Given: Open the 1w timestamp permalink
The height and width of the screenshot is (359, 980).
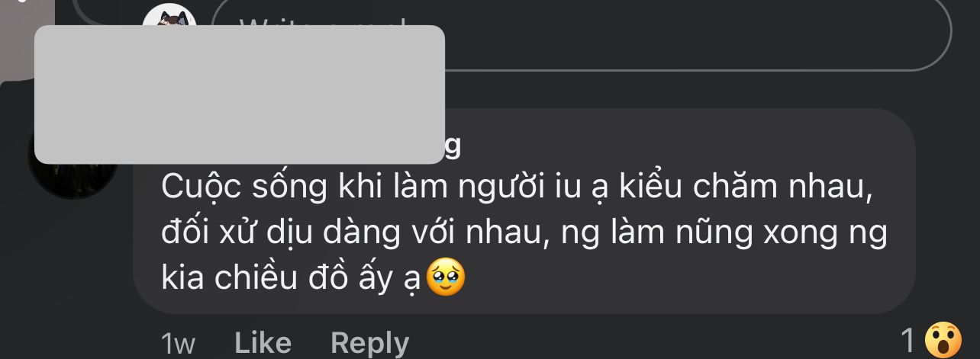Looking at the screenshot, I should click(x=178, y=344).
